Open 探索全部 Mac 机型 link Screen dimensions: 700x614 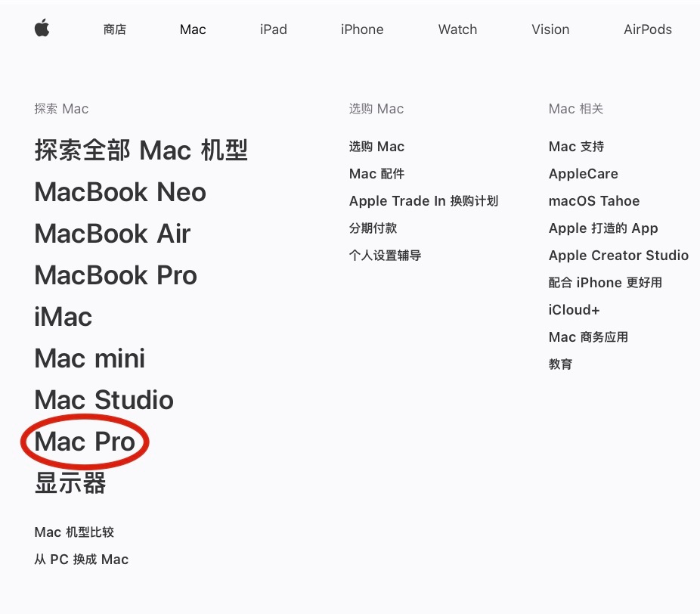(141, 150)
